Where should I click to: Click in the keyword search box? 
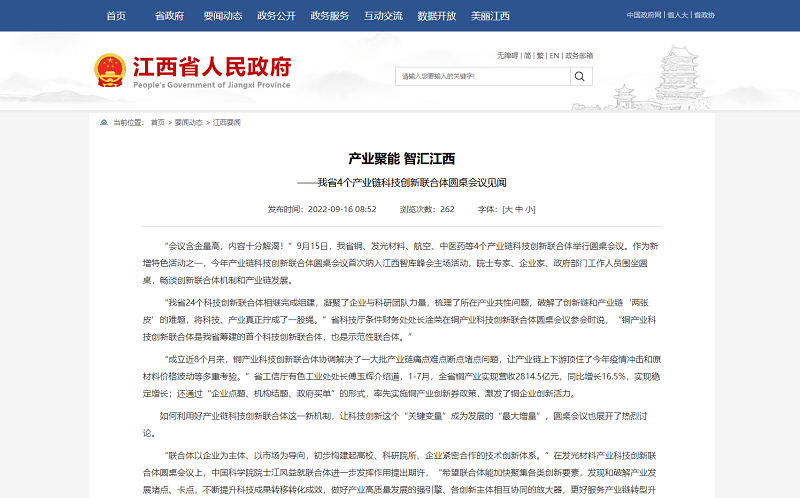[482, 76]
